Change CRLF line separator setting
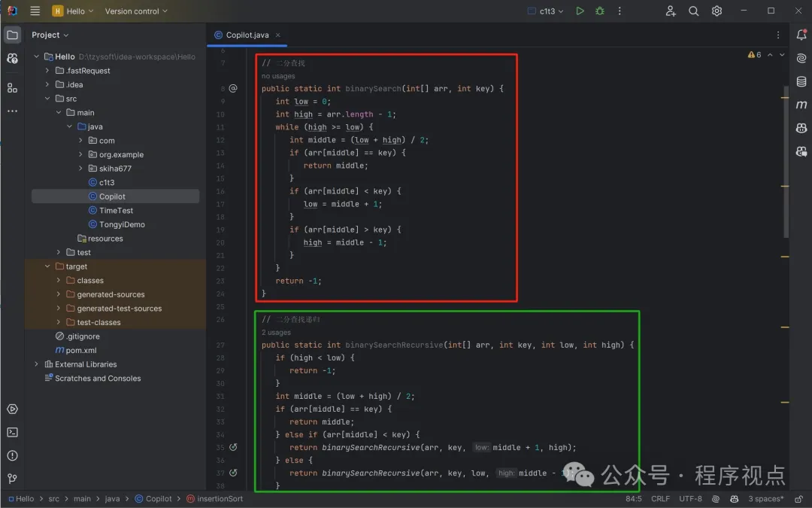812x508 pixels. click(x=660, y=499)
